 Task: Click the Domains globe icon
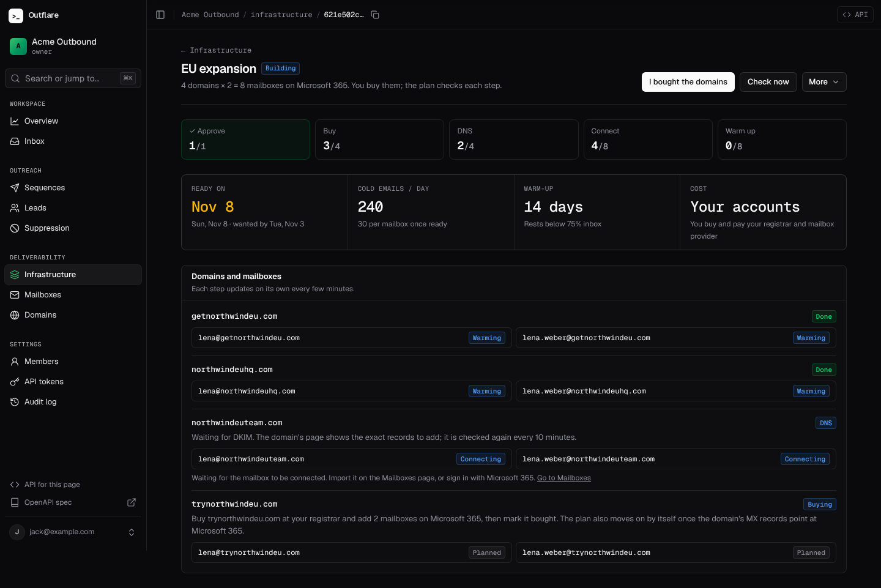click(15, 315)
